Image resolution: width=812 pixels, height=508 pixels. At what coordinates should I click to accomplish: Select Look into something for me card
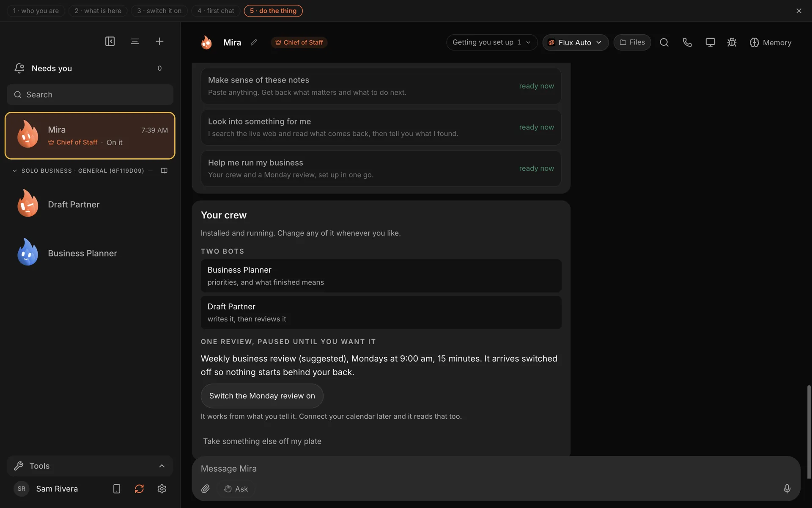pos(381,127)
